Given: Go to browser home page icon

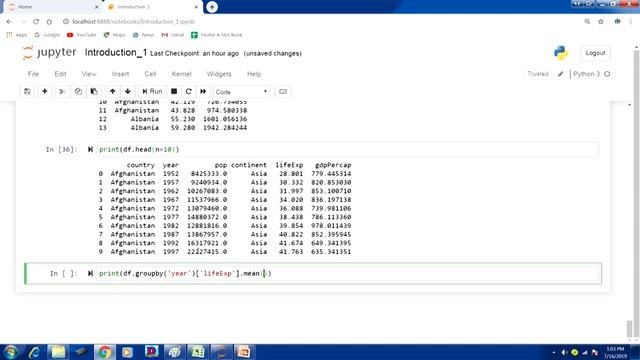Looking at the screenshot, I should (49, 22).
